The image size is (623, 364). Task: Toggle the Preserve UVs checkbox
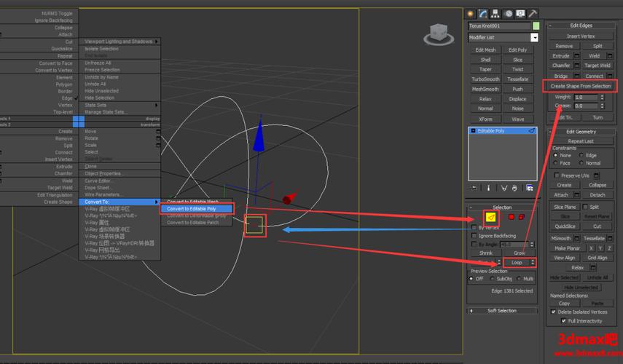[x=557, y=175]
